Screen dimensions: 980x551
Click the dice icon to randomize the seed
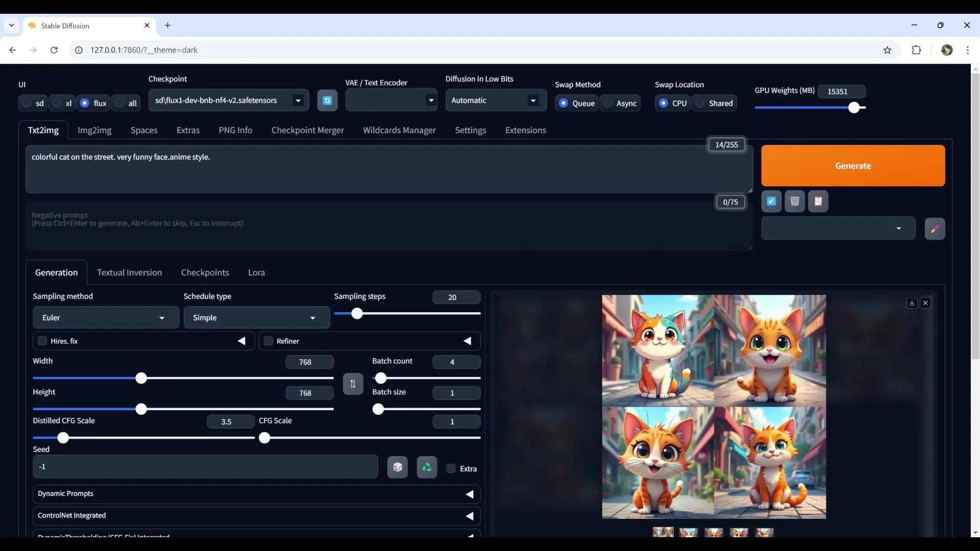coord(398,467)
